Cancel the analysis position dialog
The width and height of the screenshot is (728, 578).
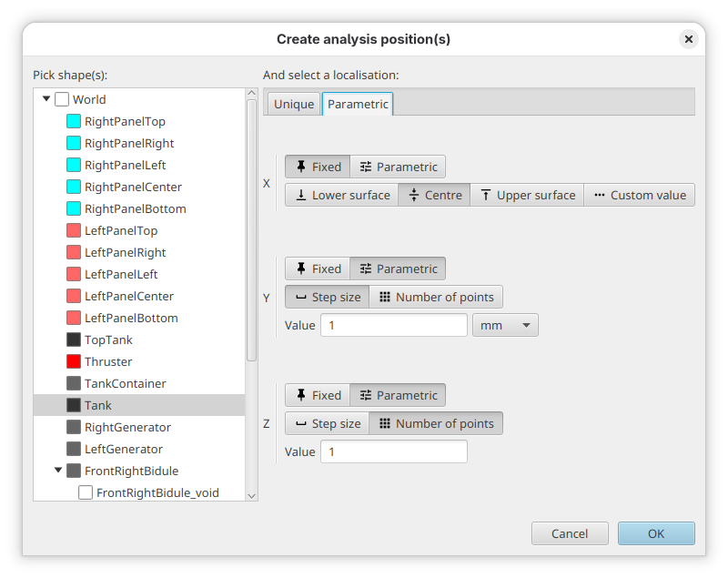pos(570,533)
